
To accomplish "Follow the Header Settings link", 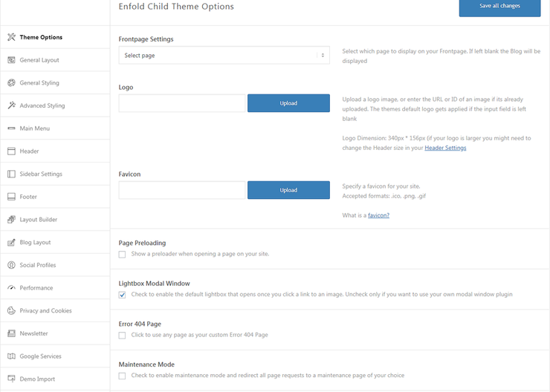I will point(445,148).
